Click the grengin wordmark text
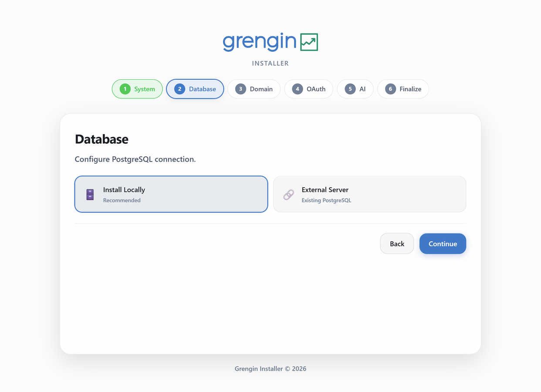This screenshot has width=541, height=392. pos(260,42)
